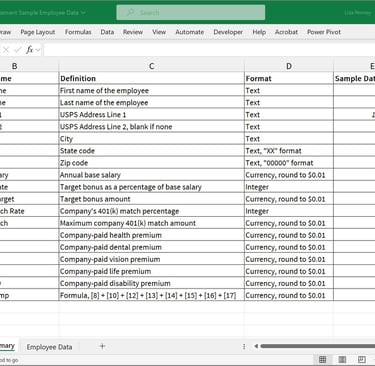Viewport: 375px width, 366px height.
Task: Select cell 'Company-paid dental premium'
Action: (152, 247)
